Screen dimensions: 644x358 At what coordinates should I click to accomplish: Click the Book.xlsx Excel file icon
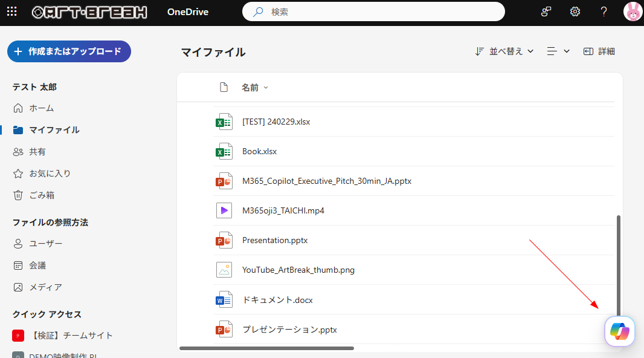(224, 151)
